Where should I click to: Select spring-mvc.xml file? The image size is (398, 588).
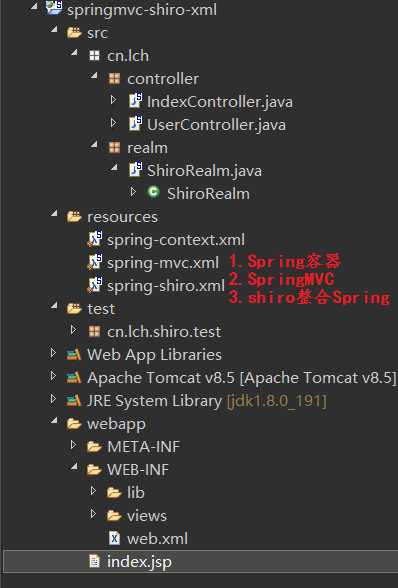pyautogui.click(x=163, y=263)
